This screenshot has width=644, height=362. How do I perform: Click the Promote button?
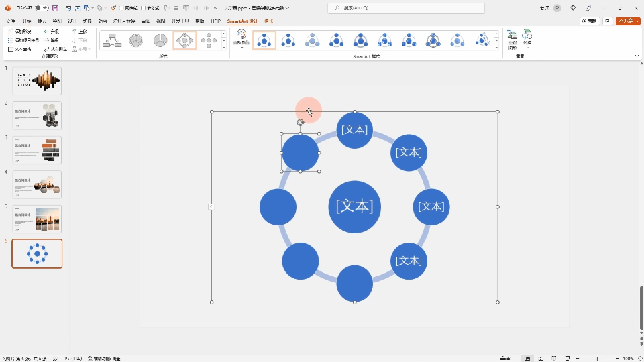(x=52, y=32)
